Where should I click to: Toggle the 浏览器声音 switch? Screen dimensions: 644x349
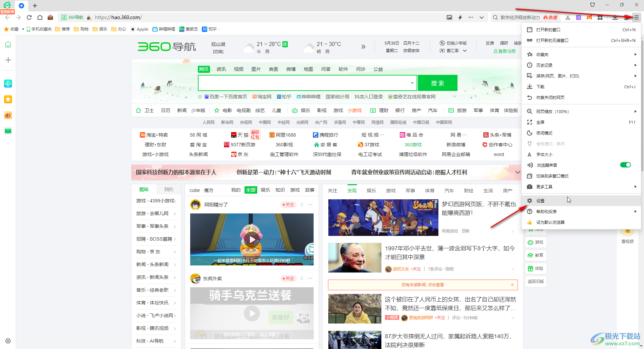[x=625, y=165]
